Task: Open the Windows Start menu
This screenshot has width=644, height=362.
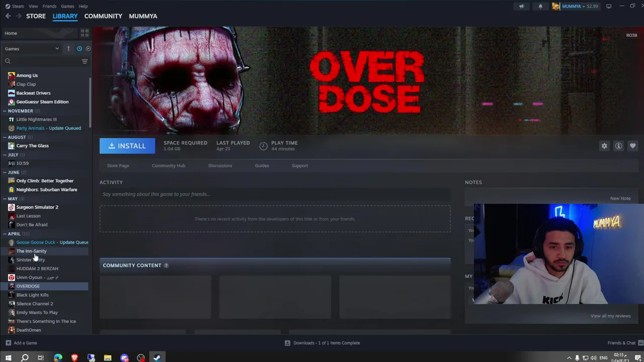Action: (8, 358)
